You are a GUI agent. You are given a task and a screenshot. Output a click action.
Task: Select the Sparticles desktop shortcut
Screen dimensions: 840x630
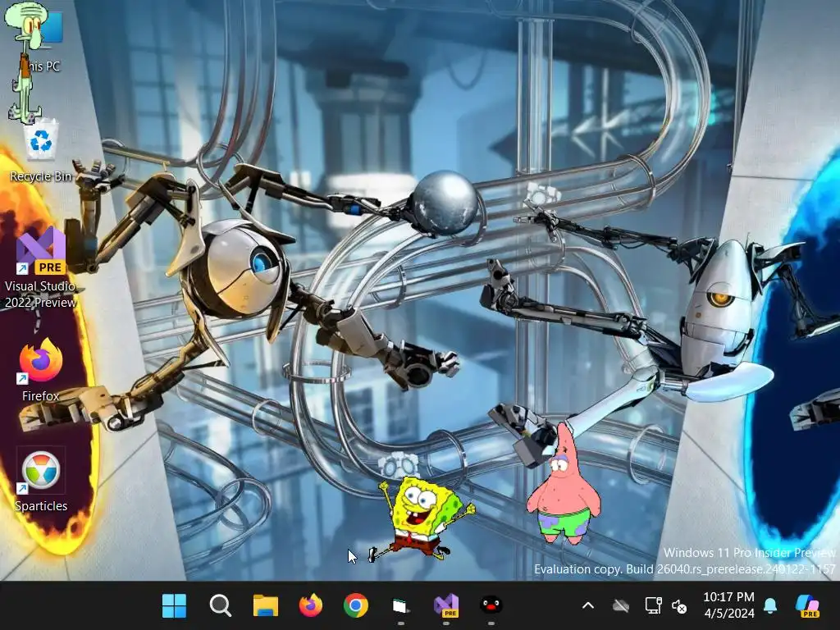pyautogui.click(x=41, y=481)
